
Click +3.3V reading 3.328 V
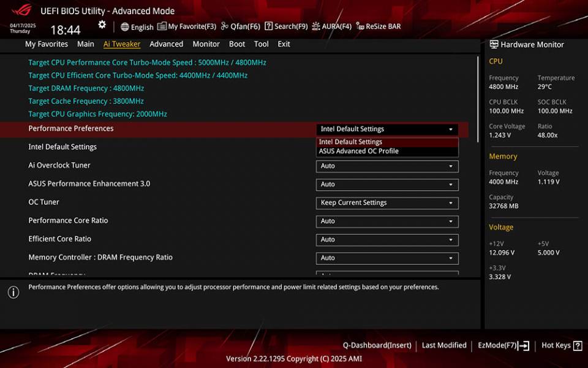[500, 277]
